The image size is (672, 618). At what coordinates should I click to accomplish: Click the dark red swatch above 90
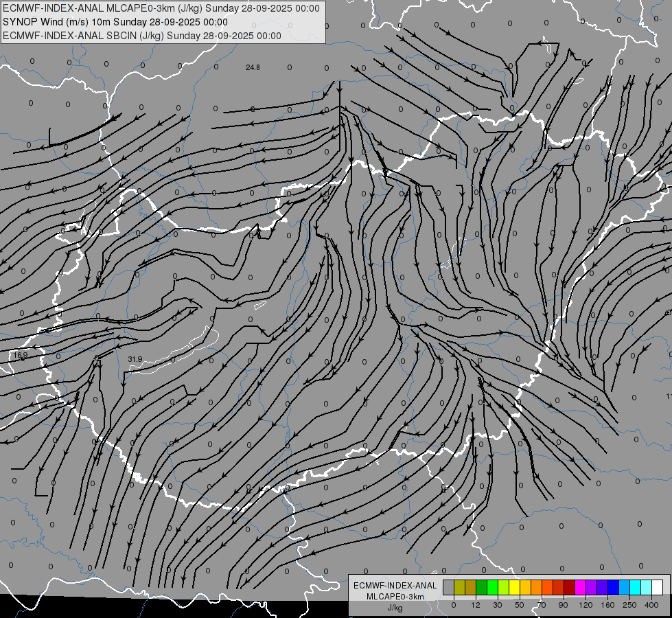pos(569,587)
